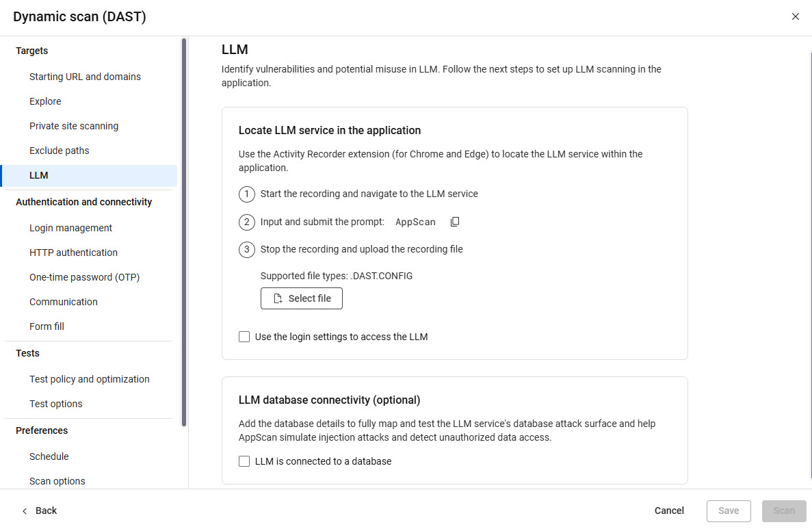The height and width of the screenshot is (529, 812).
Task: Enable 'Use the login settings to access the LLM'
Action: (244, 336)
